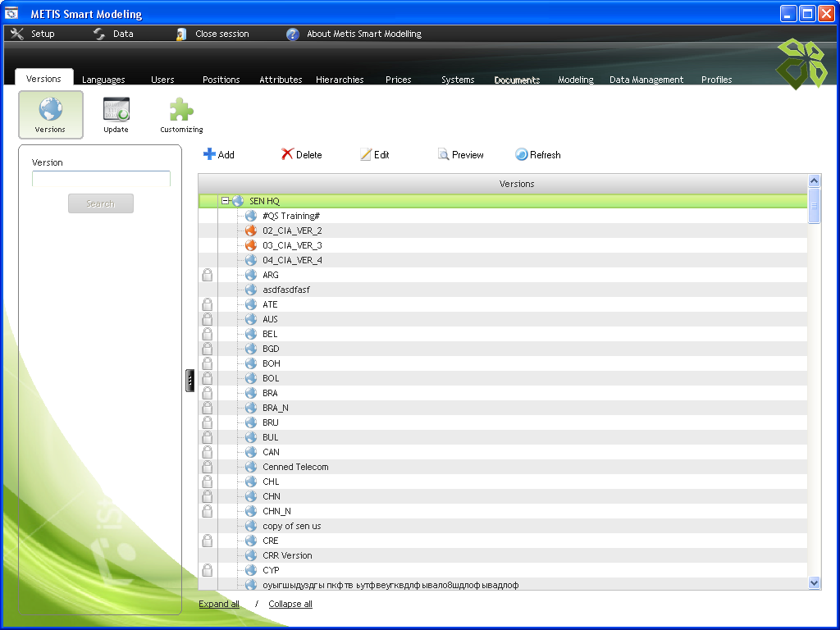Image resolution: width=840 pixels, height=630 pixels.
Task: Collapse the left search panel splitter
Action: pos(189,381)
